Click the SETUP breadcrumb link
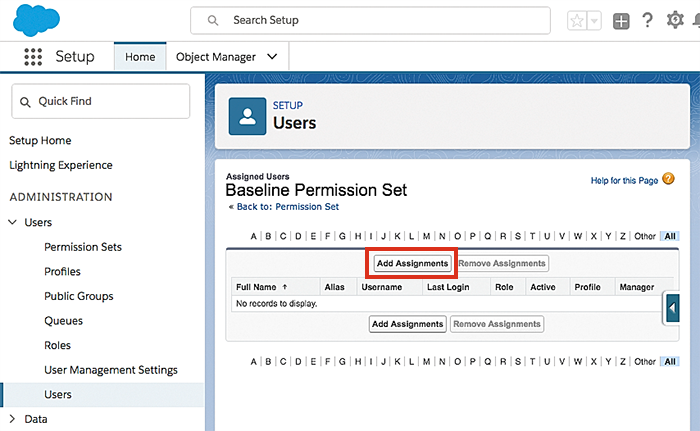Viewport: 700px width, 431px height. coord(288,105)
